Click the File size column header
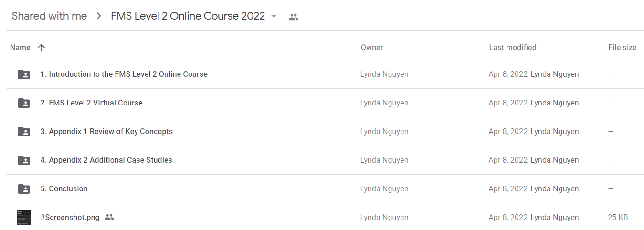 623,47
